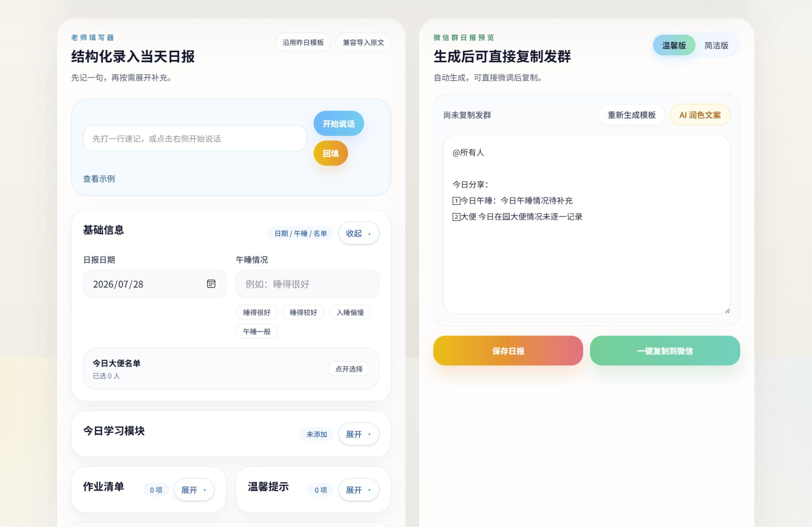
Task: Click the 0 项 badge beside 温馨提示
Action: (x=321, y=490)
